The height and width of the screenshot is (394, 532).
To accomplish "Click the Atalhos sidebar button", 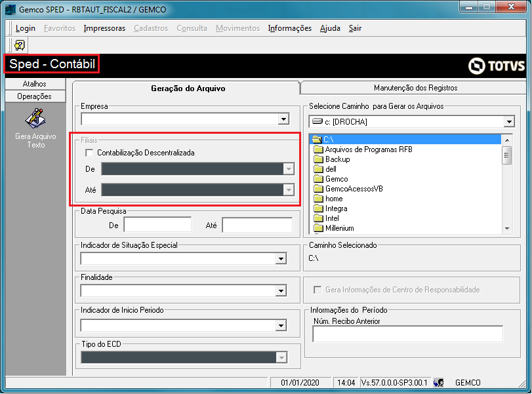I will pyautogui.click(x=35, y=84).
